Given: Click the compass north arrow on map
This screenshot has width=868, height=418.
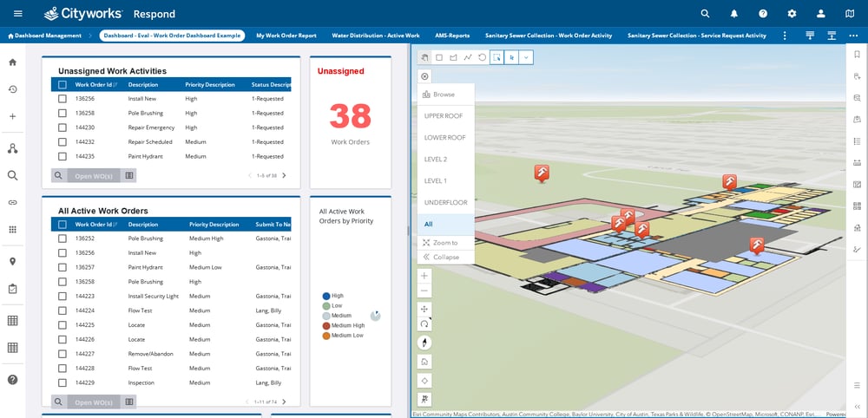Looking at the screenshot, I should [424, 343].
